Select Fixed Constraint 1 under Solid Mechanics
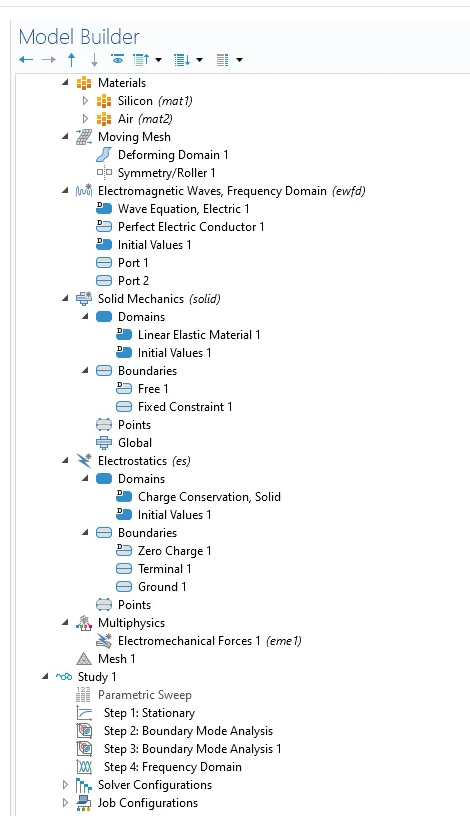The height and width of the screenshot is (822, 470). click(x=185, y=407)
